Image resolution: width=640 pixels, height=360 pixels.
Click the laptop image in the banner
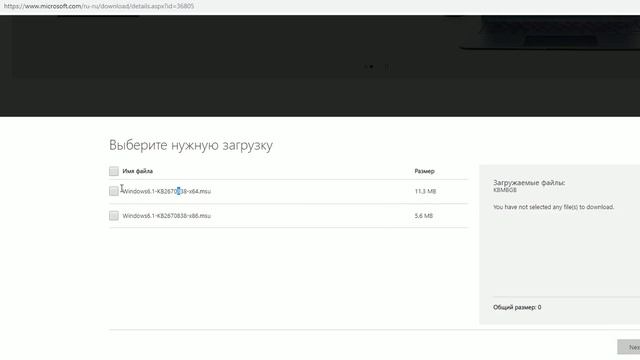pyautogui.click(x=549, y=33)
